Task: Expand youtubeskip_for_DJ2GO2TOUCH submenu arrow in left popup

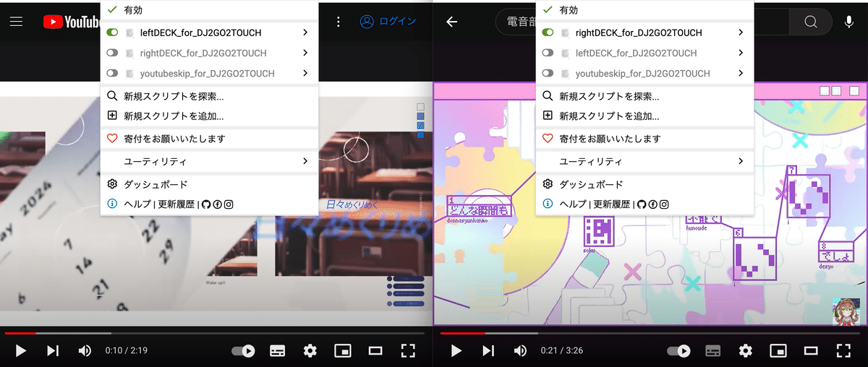Action: (305, 73)
